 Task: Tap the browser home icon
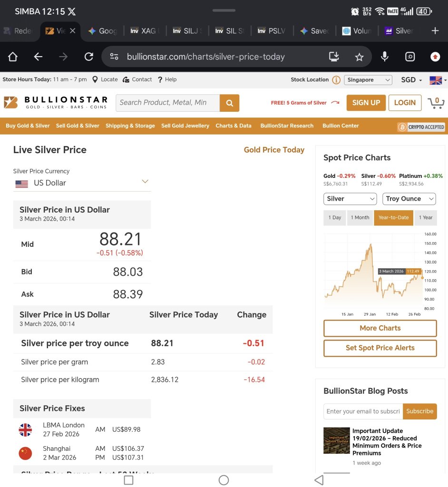pyautogui.click(x=13, y=57)
